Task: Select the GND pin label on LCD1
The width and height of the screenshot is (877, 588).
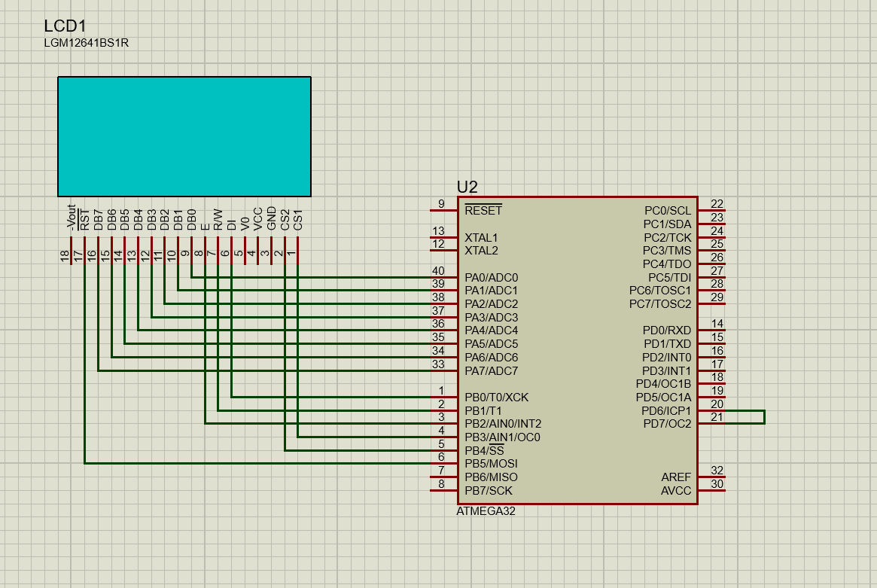Action: (x=271, y=218)
